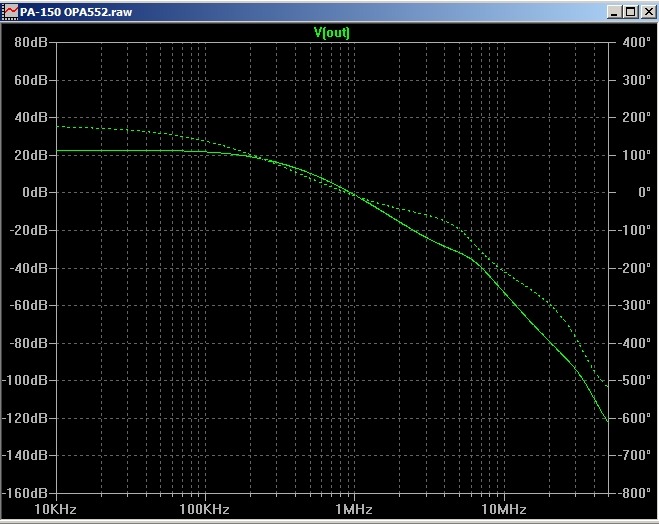Click the 10MHz frequency axis label
659x524 pixels.
click(503, 509)
